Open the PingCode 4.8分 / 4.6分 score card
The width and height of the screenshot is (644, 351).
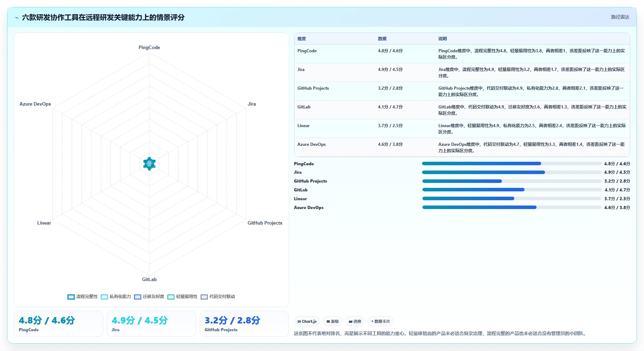pos(58,324)
